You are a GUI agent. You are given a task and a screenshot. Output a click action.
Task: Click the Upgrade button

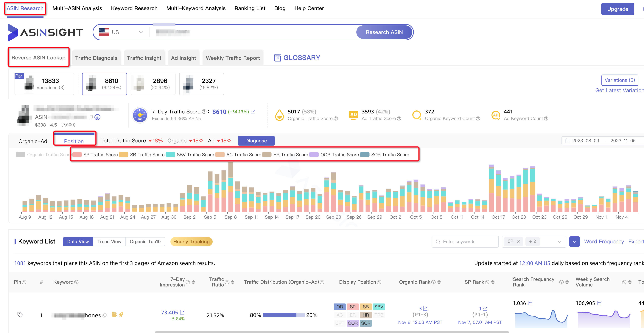tap(617, 9)
